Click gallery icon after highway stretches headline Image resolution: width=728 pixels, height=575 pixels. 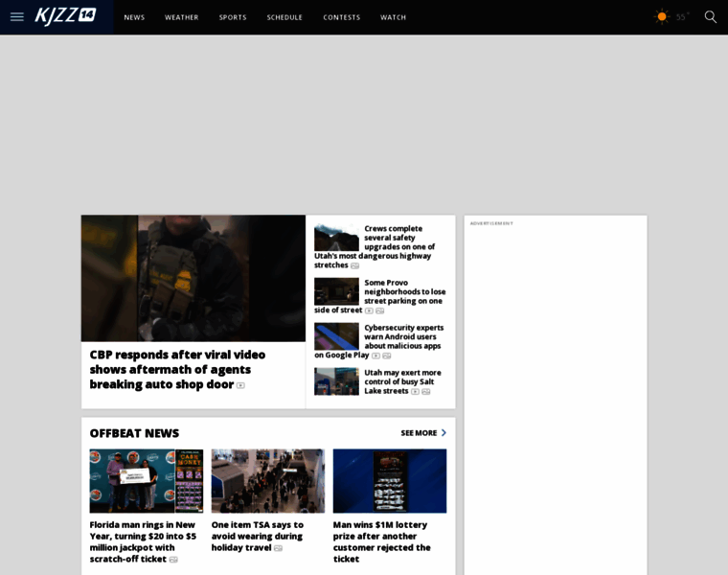coord(354,265)
